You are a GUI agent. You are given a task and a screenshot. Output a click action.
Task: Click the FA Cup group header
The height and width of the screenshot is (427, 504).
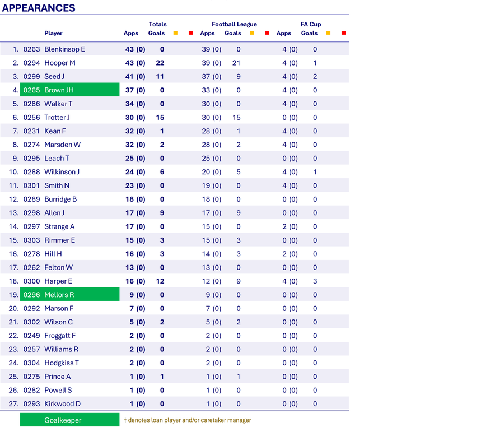point(311,24)
